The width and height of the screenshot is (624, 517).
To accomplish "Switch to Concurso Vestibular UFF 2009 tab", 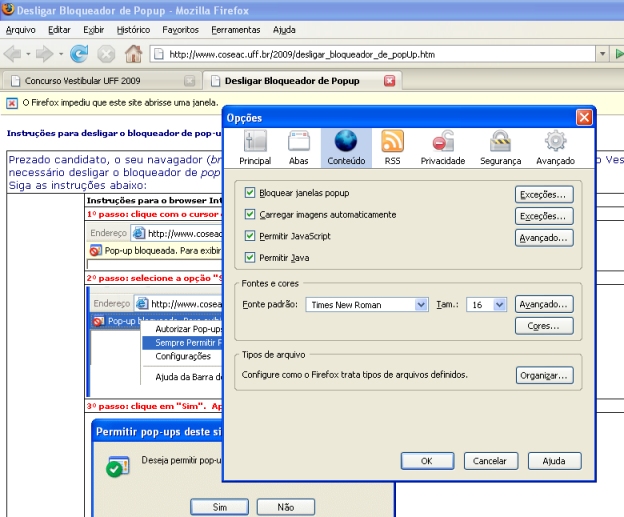I will pyautogui.click(x=101, y=81).
